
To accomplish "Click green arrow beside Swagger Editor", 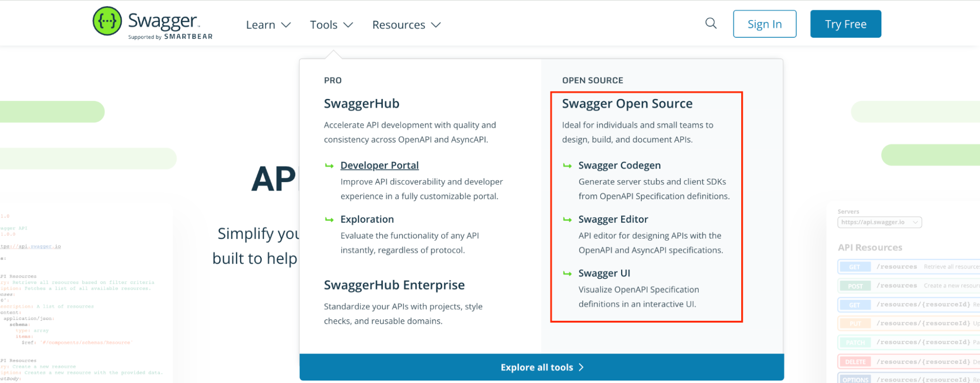I will coord(567,220).
